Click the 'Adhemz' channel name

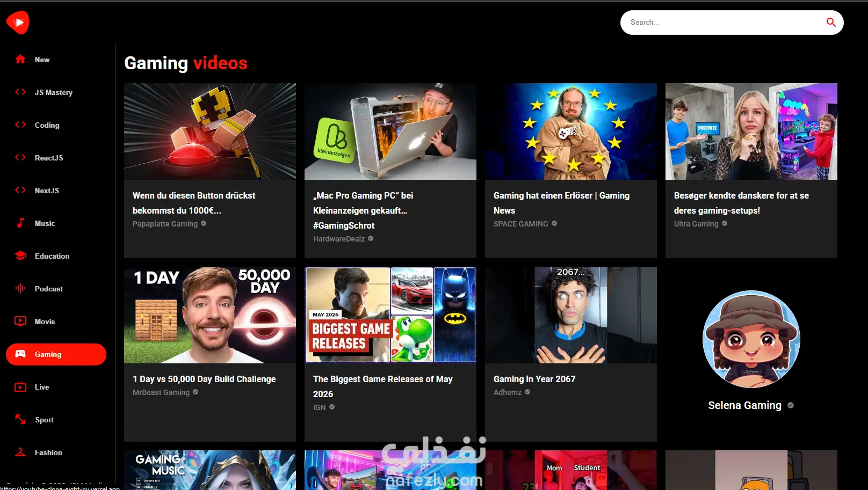[x=508, y=392]
